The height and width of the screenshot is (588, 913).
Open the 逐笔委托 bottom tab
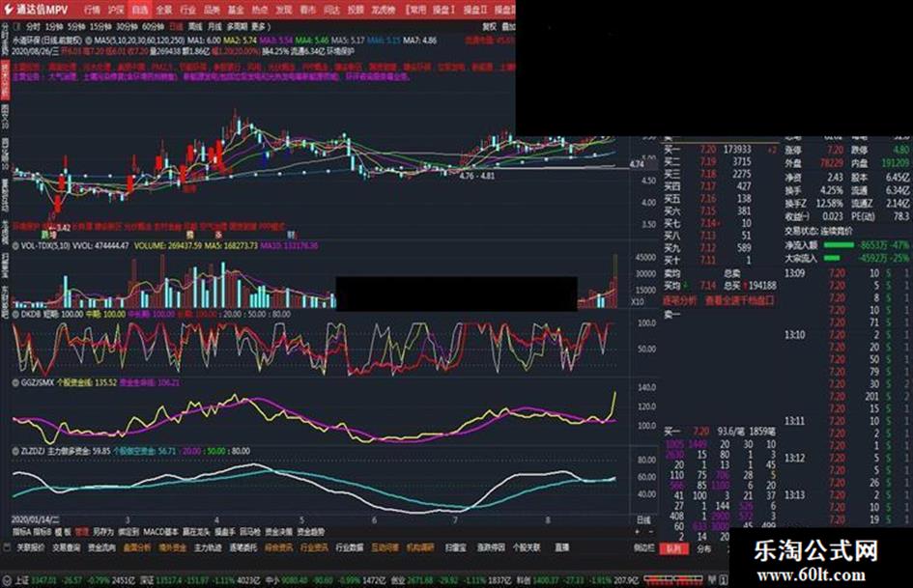point(243,548)
